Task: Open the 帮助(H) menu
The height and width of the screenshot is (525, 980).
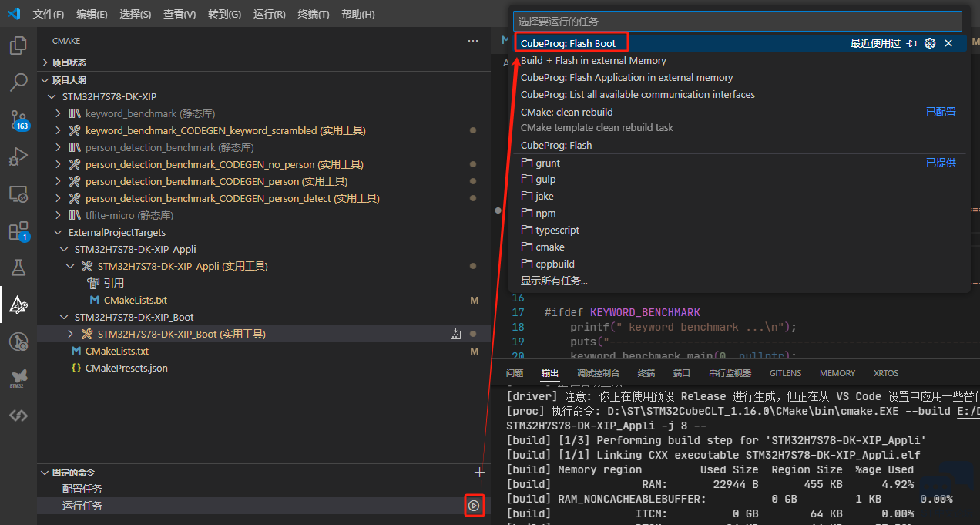Action: click(x=357, y=15)
